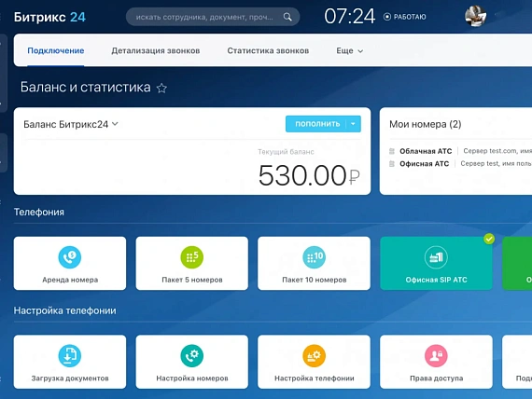Open the Загрузка документов download icon
This screenshot has height=399, width=532.
pos(70,355)
